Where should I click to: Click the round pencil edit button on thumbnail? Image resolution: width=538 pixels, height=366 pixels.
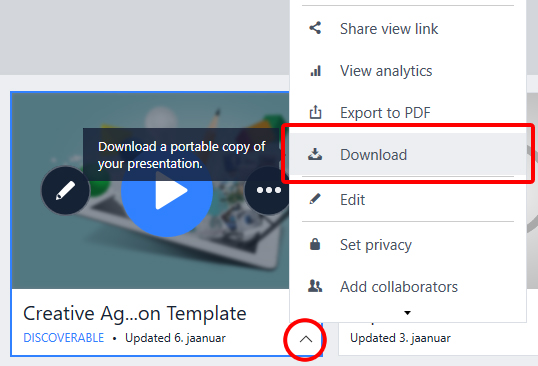(65, 190)
